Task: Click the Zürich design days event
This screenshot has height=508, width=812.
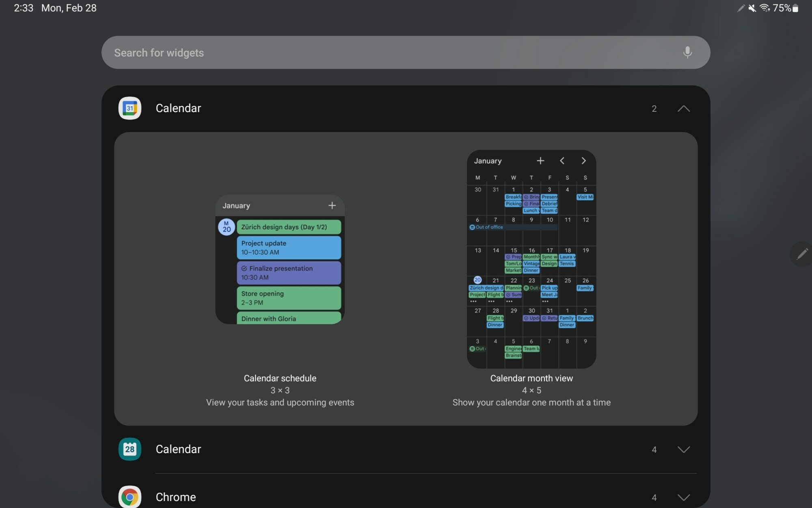Action: click(x=289, y=227)
